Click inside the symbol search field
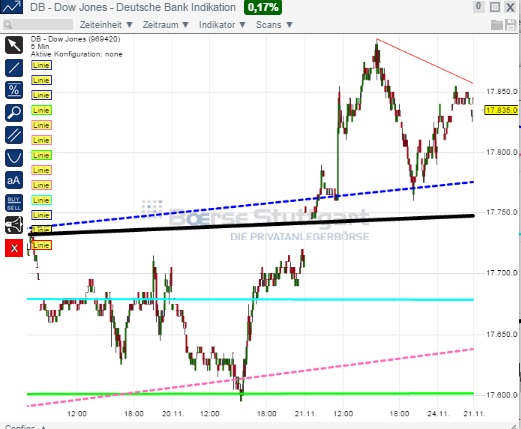Viewport: 521px width, 429px height. coord(38,25)
